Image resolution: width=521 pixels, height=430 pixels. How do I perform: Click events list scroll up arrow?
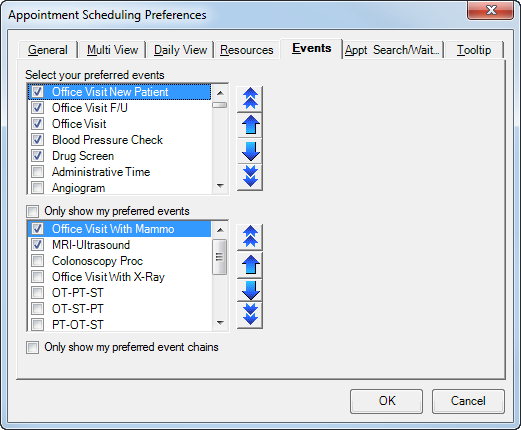[220, 93]
